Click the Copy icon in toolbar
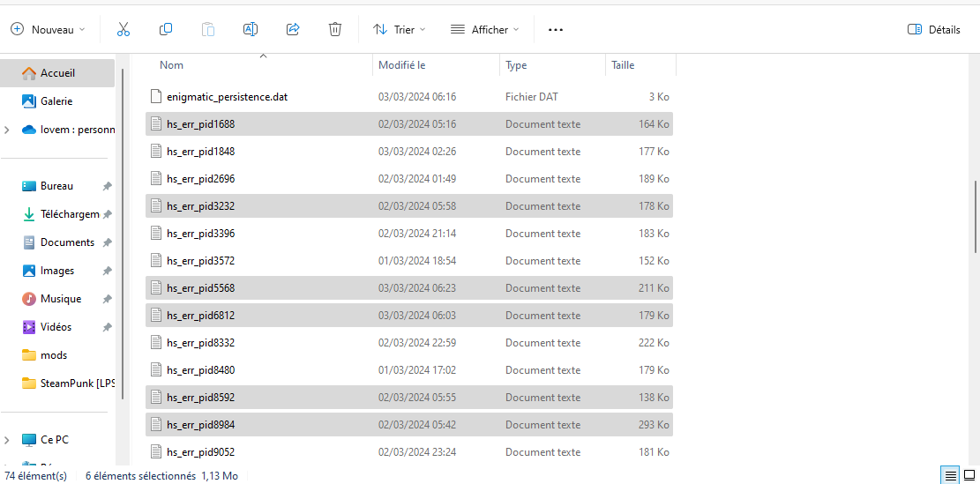 166,29
